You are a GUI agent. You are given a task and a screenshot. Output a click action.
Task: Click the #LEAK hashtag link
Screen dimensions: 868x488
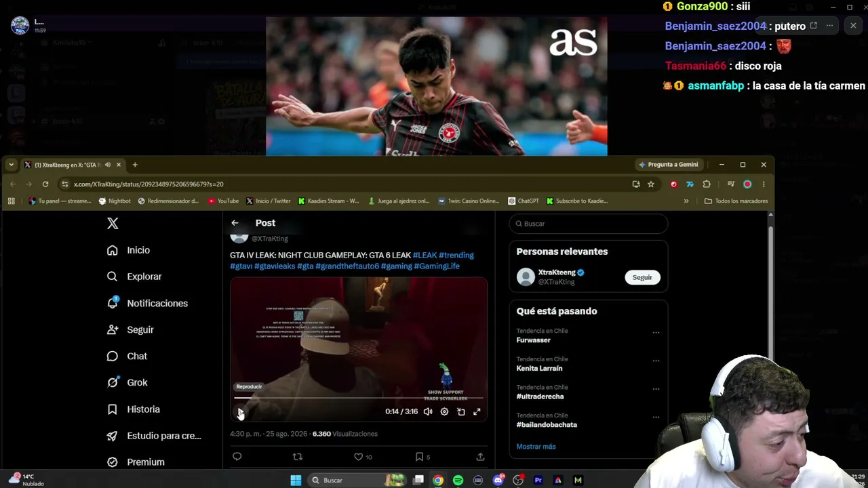(425, 256)
